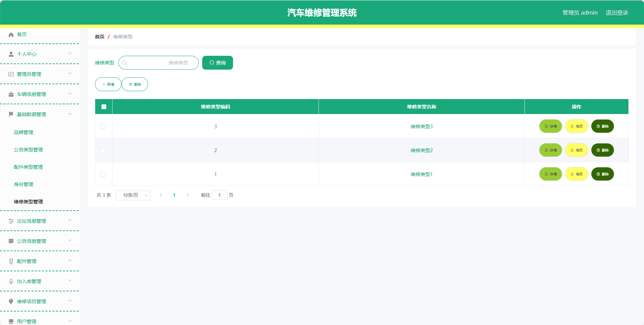Collapse the 基础数据管理 chevron
Image resolution: width=644 pixels, height=325 pixels.
[x=70, y=114]
